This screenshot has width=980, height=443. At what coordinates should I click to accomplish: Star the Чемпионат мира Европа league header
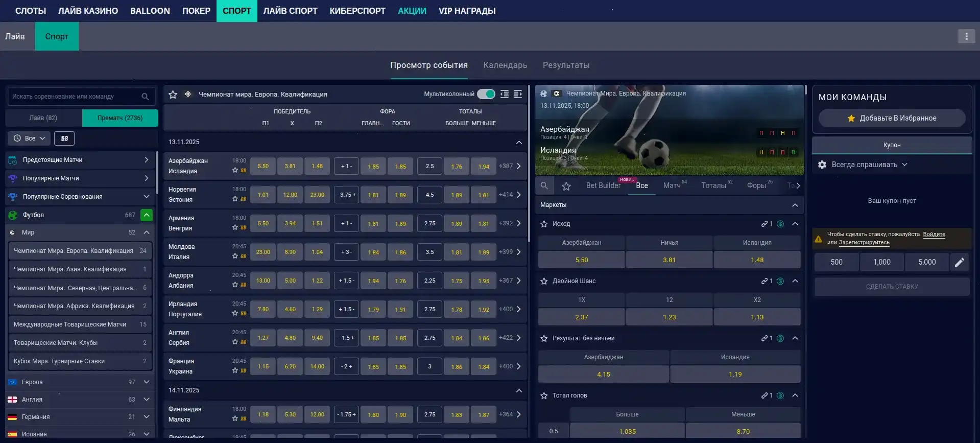[173, 95]
